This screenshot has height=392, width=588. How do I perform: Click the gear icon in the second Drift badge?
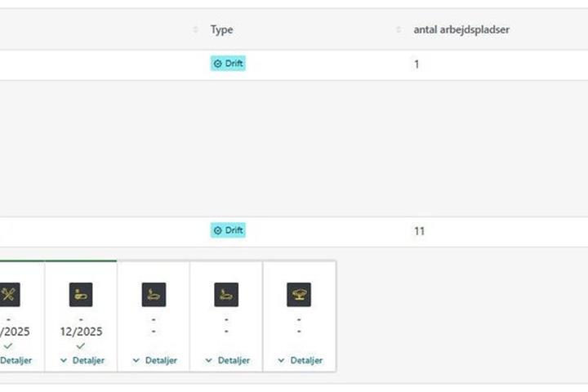217,230
